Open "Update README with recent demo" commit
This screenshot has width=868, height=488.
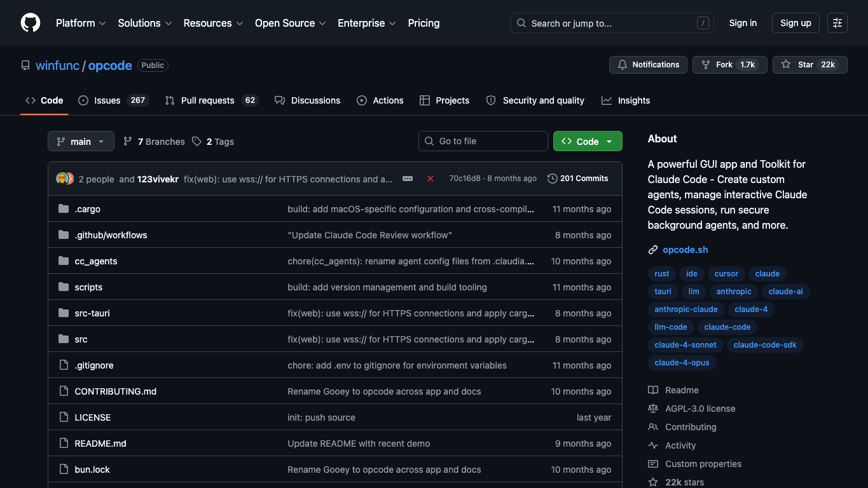(x=359, y=444)
